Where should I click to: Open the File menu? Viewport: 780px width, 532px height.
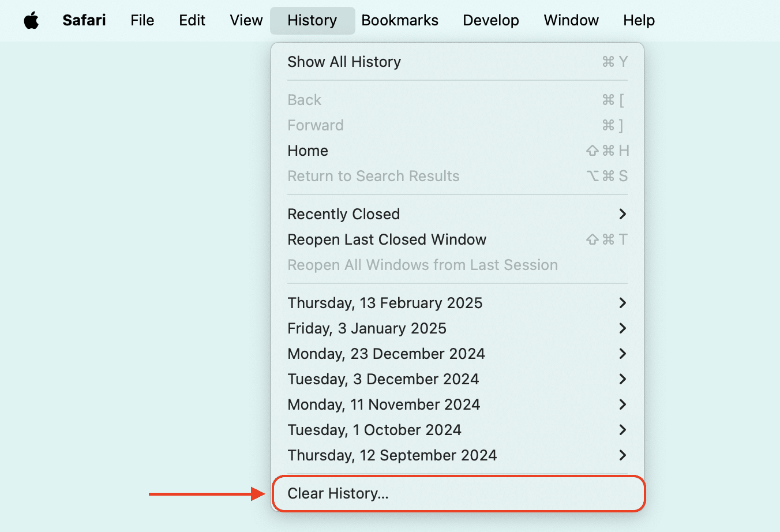pos(142,20)
